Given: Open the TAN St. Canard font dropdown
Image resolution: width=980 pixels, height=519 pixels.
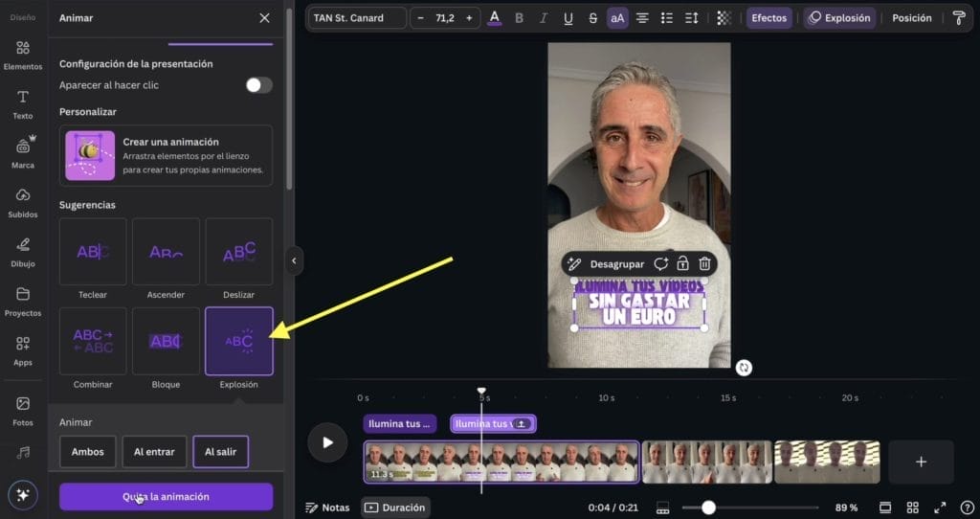Looking at the screenshot, I should click(356, 18).
